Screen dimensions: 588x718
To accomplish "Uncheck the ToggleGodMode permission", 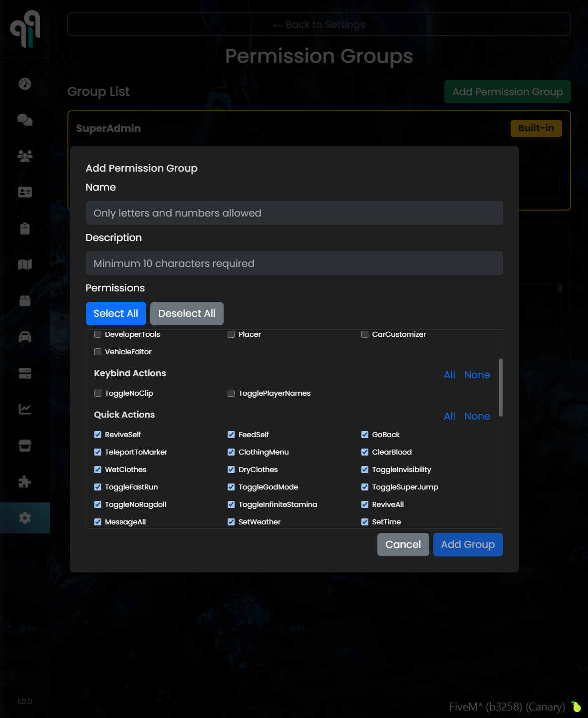I will [x=231, y=487].
